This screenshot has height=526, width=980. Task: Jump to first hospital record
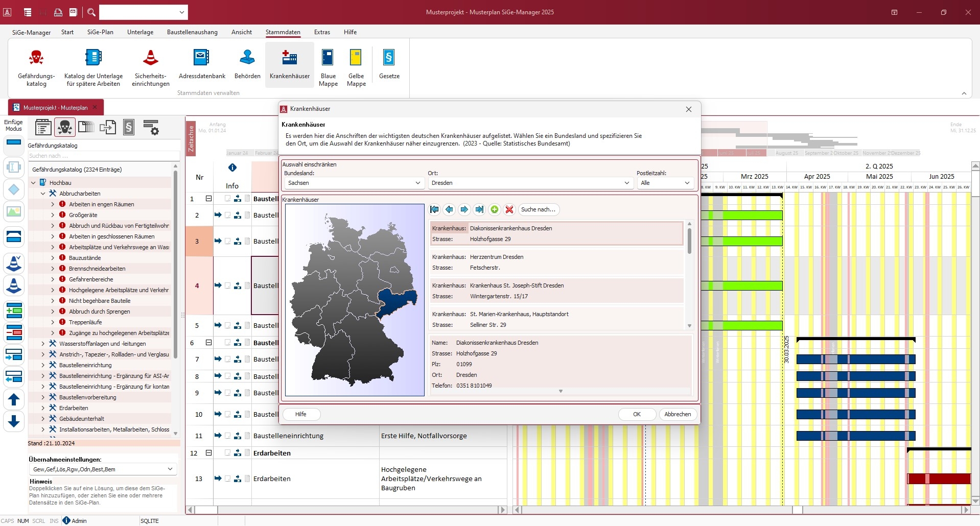tap(434, 209)
